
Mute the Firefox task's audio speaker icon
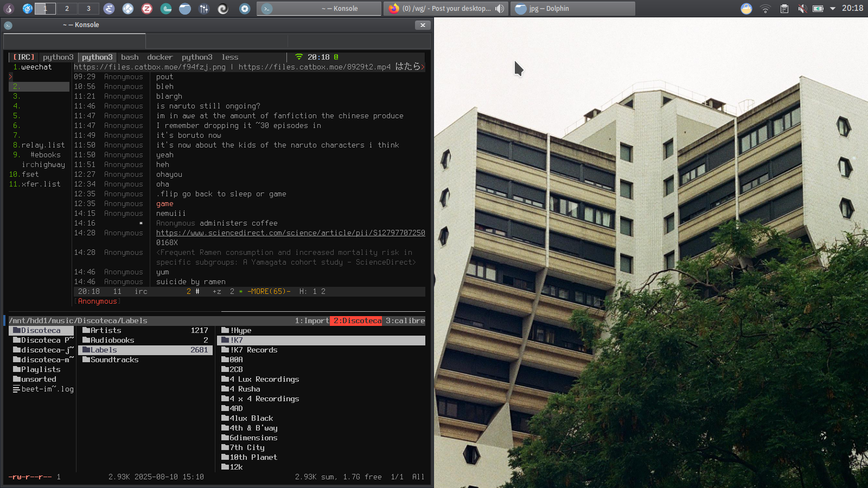pyautogui.click(x=500, y=8)
